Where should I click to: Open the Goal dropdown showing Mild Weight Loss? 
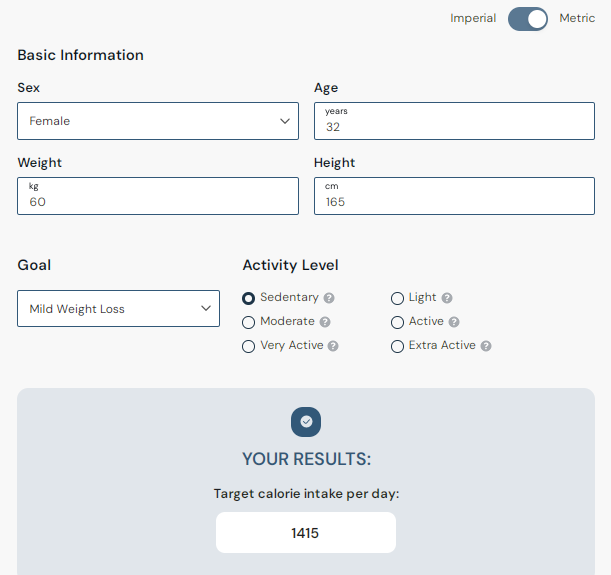point(118,309)
